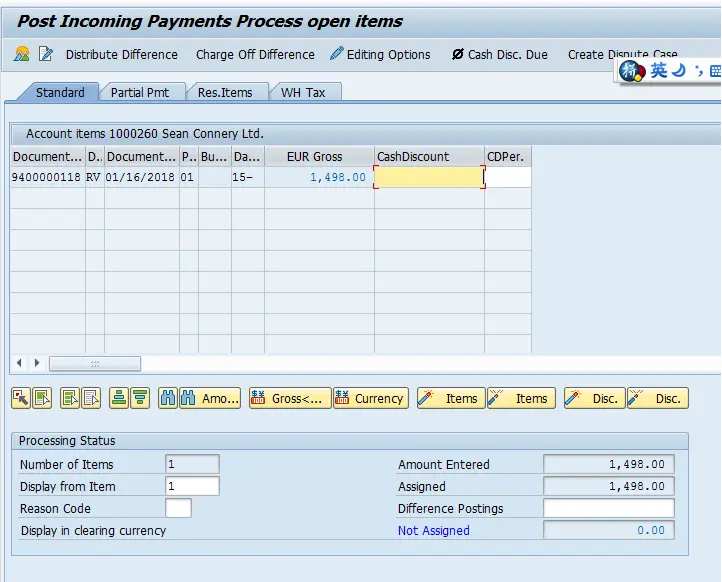Click the right scroll arrow under the table

[x=37, y=363]
